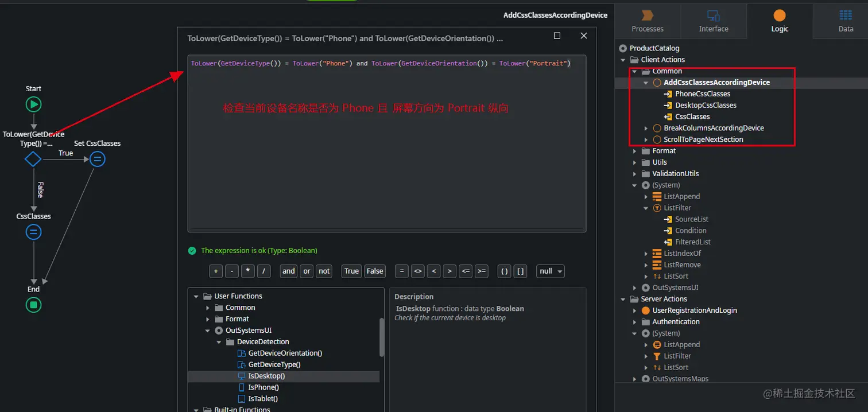Screen dimensions: 868x412
Task: Open the null value dropdown
Action: coord(551,271)
